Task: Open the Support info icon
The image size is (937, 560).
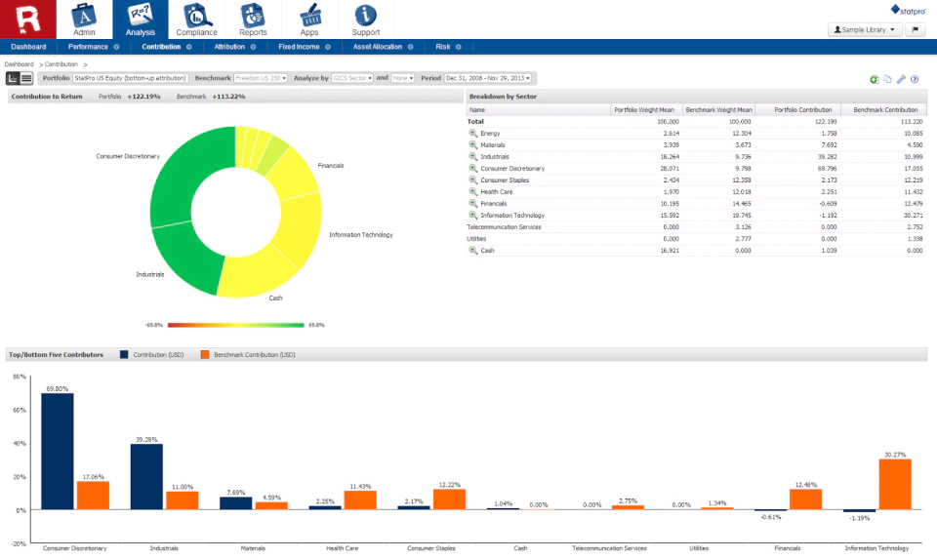Action: coord(366,15)
